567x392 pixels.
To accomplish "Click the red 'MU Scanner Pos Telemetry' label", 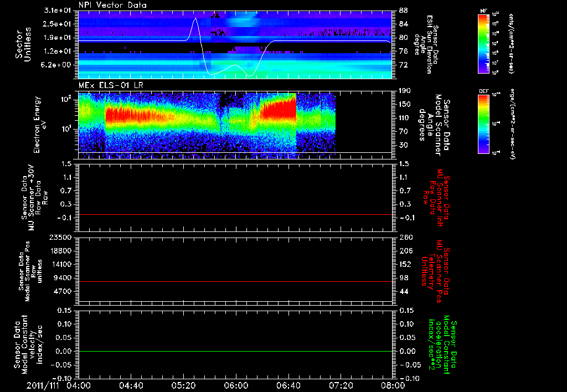I will coord(435,271).
